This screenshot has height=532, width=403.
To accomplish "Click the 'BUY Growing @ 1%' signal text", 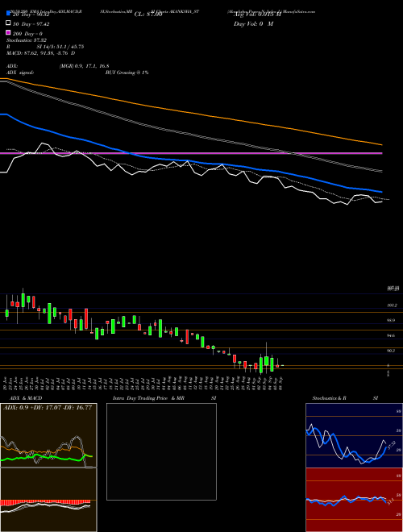I will click(x=127, y=73).
